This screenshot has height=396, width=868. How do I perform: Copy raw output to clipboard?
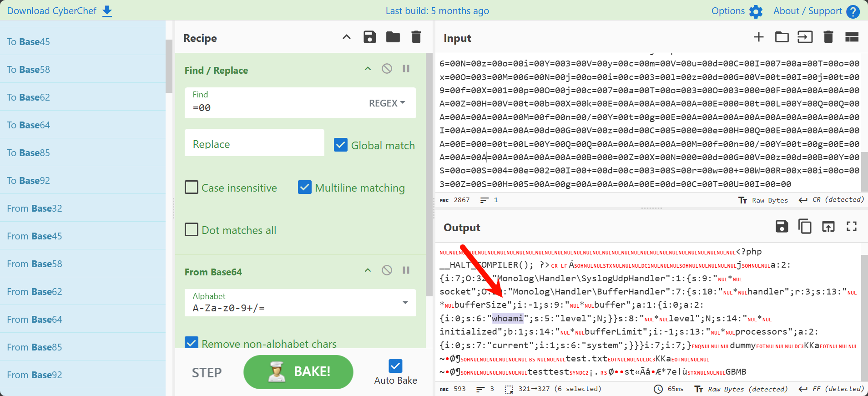pyautogui.click(x=804, y=226)
